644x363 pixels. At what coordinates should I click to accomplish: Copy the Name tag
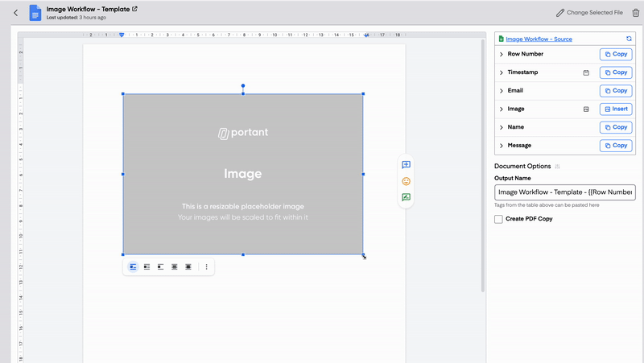616,127
